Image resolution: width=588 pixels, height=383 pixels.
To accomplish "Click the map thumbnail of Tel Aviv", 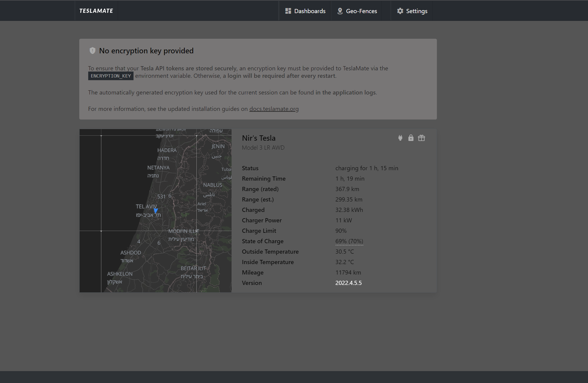I will point(156,211).
